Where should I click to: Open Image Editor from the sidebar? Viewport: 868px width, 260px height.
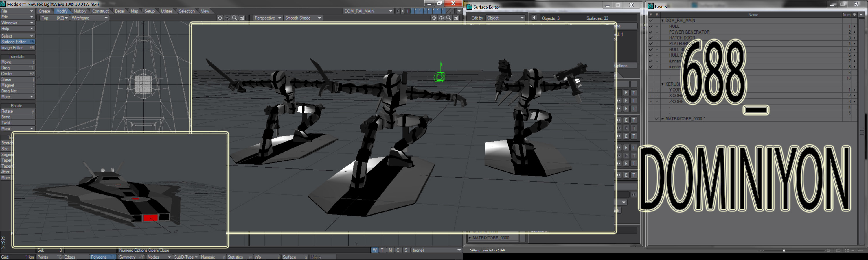click(18, 48)
